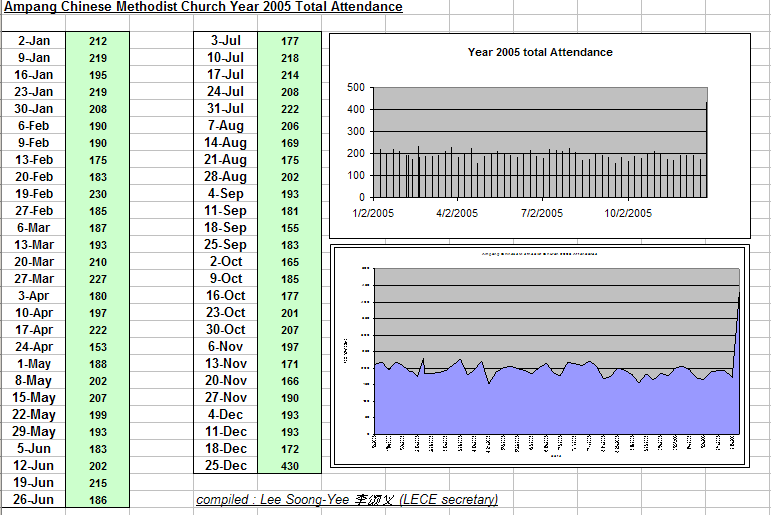Select attendance 187 beside 6-Mar

98,228
